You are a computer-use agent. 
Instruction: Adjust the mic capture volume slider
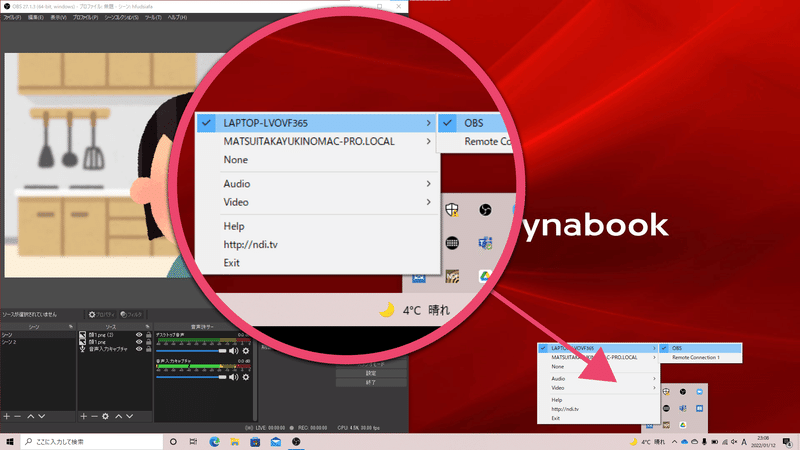pyautogui.click(x=191, y=377)
